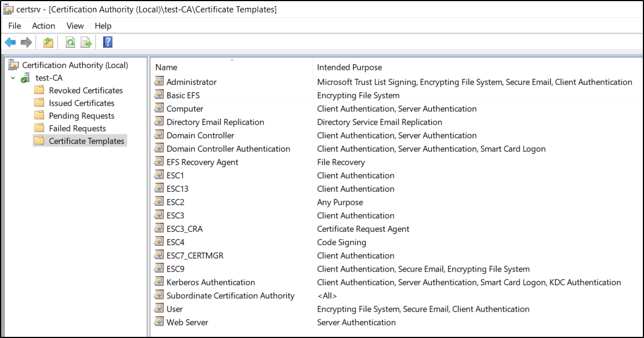Click the Refresh toolbar icon
644x338 pixels.
point(70,42)
